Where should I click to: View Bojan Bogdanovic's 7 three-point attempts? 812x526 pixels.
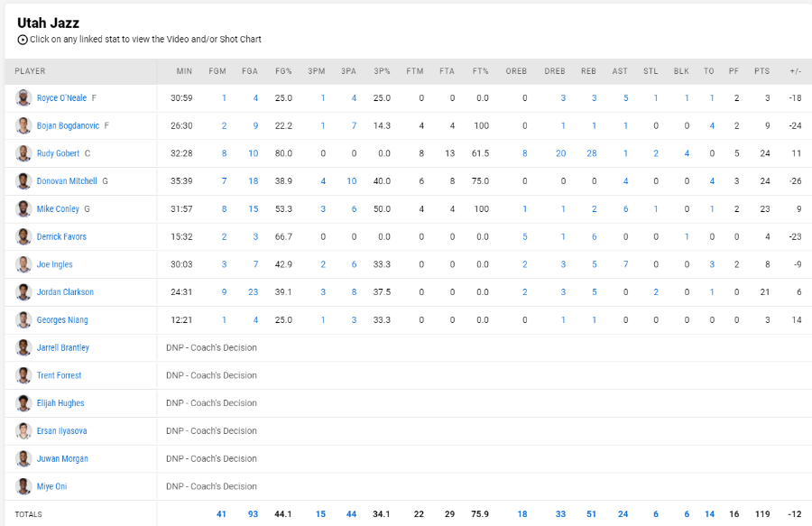pyautogui.click(x=355, y=125)
